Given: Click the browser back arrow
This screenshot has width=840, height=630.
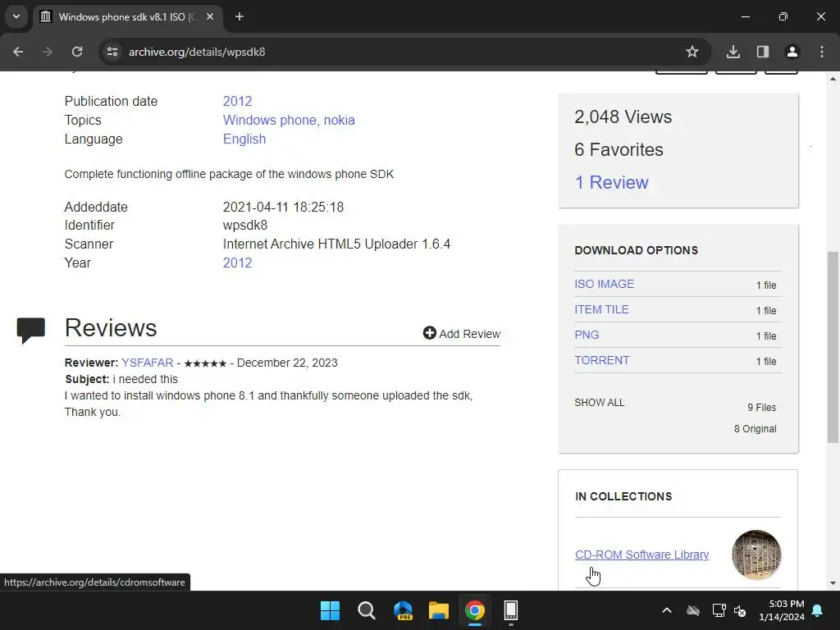Looking at the screenshot, I should pos(18,52).
